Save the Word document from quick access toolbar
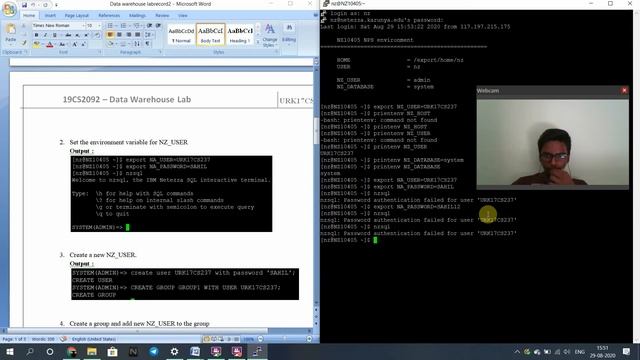The height and width of the screenshot is (360, 640). coord(24,5)
